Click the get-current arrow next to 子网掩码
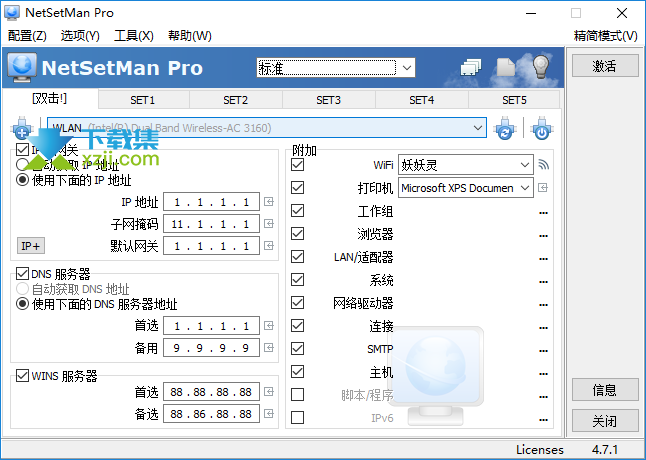 (x=269, y=224)
